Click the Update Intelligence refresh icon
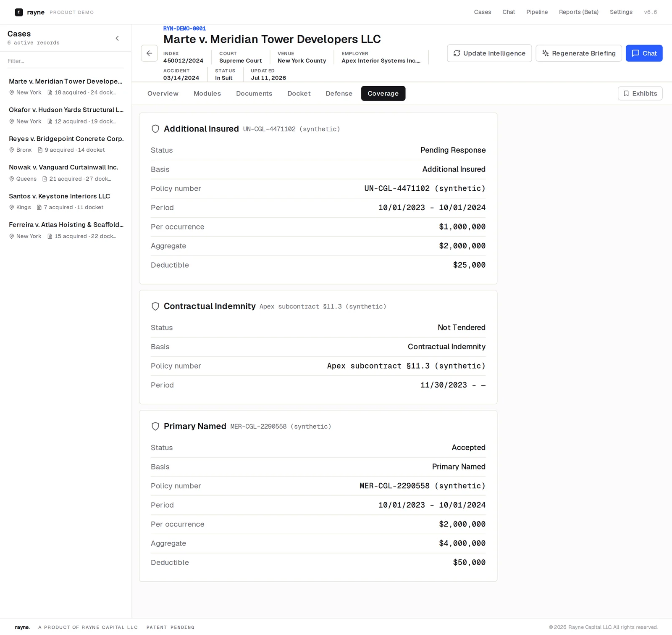This screenshot has width=672, height=635. pyautogui.click(x=457, y=53)
